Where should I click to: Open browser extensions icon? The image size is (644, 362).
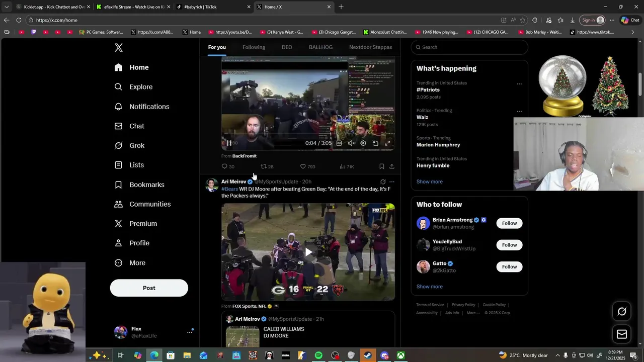click(x=535, y=20)
